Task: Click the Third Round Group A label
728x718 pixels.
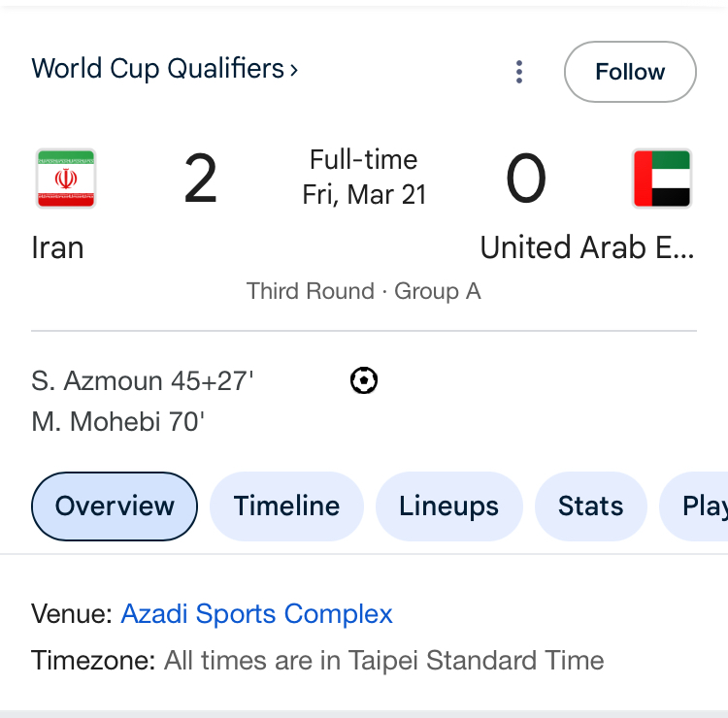Action: click(363, 291)
